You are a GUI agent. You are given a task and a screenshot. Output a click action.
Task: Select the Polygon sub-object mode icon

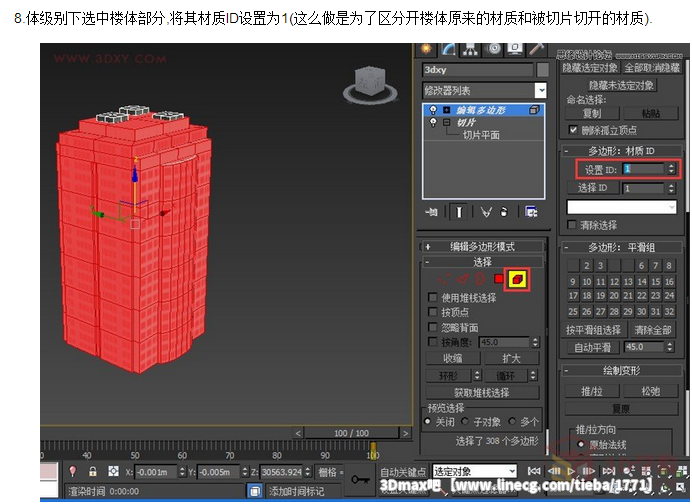pos(499,279)
